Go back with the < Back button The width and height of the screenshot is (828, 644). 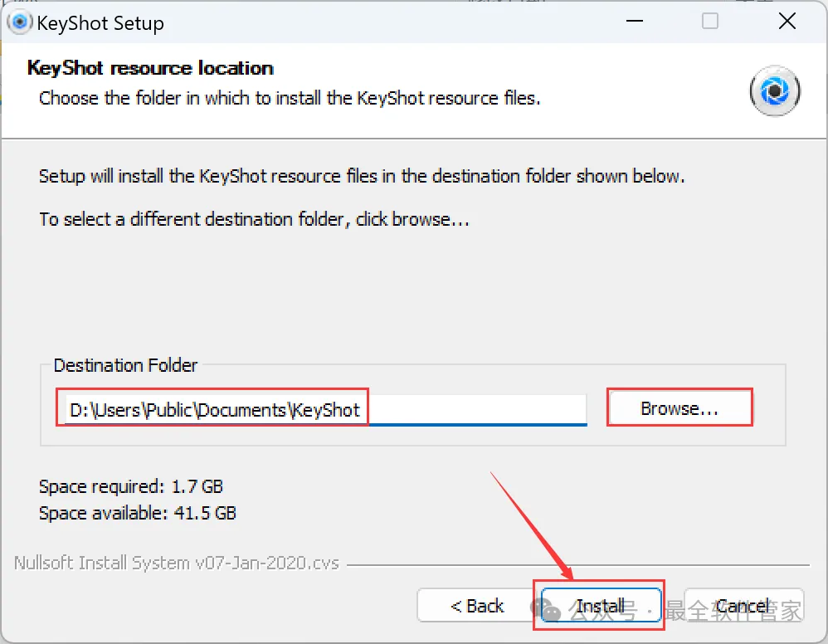477,606
